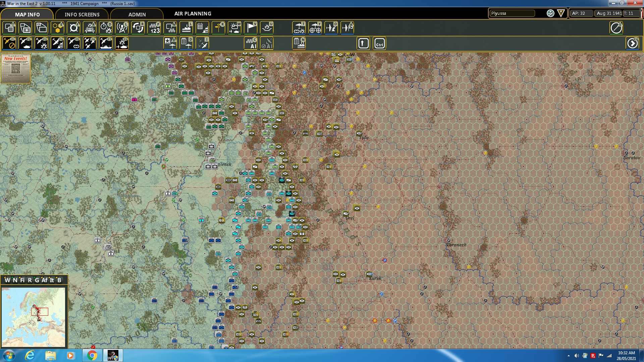Open the New Events newspaper panel

(x=15, y=69)
